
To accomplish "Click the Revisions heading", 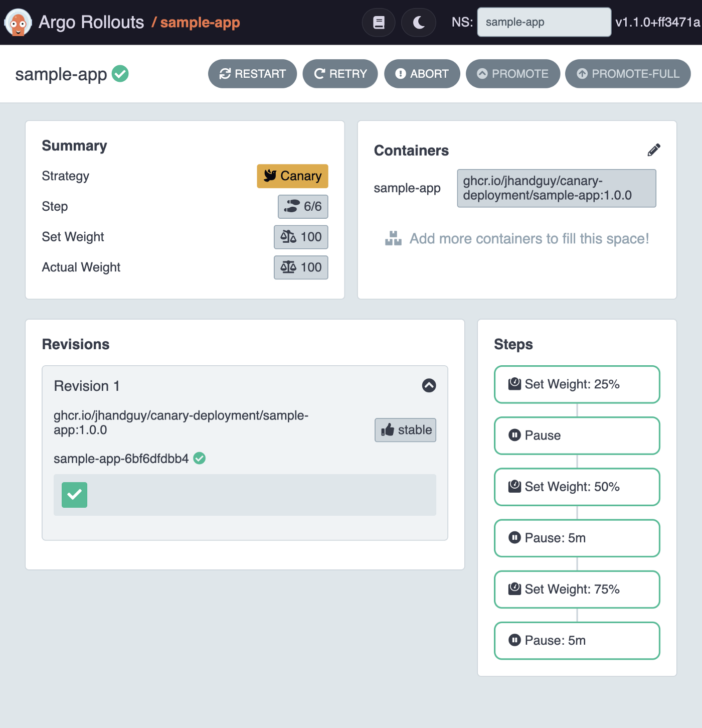I will tap(76, 344).
